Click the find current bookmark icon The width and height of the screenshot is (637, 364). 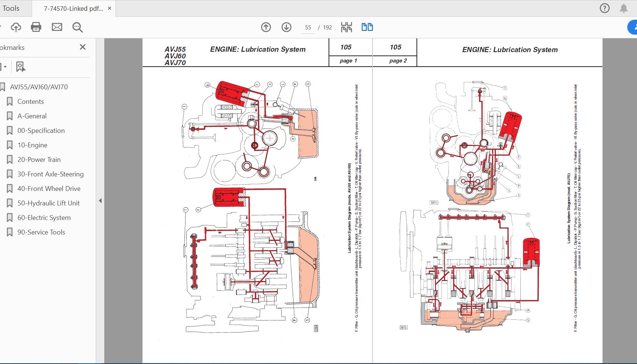pos(20,67)
